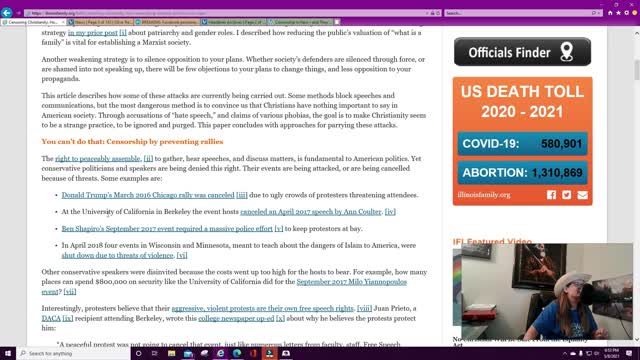
Task: Go back with the browser back arrow
Action: click(x=7, y=13)
